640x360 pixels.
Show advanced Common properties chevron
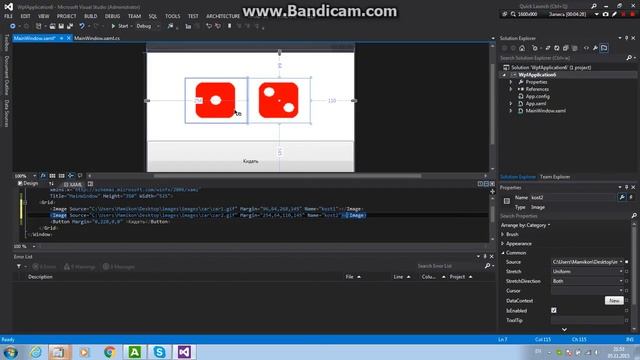tap(564, 329)
